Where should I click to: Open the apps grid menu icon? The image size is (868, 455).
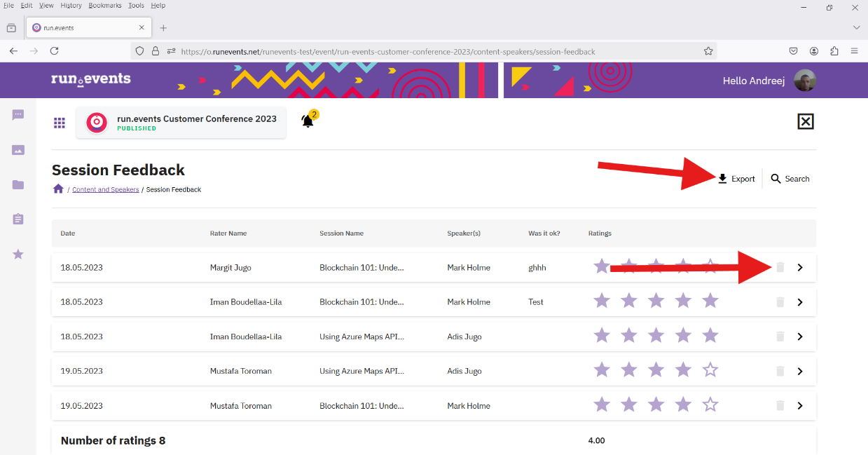pyautogui.click(x=60, y=123)
